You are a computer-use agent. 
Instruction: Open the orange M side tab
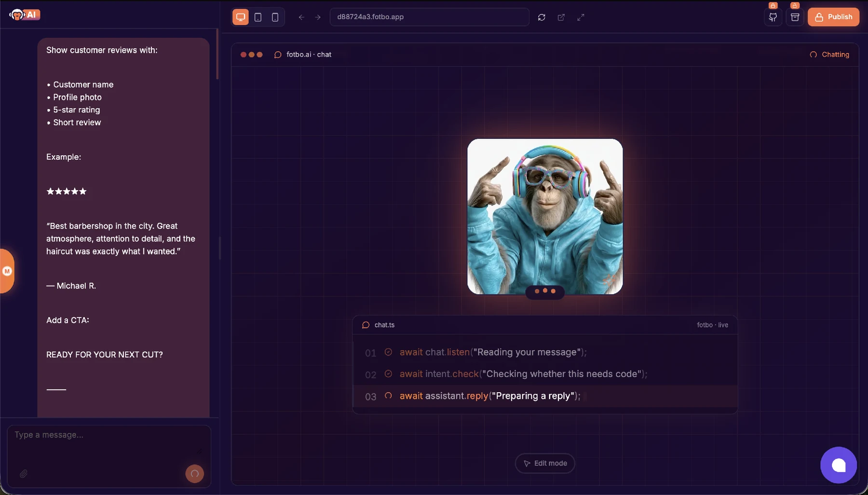7,271
